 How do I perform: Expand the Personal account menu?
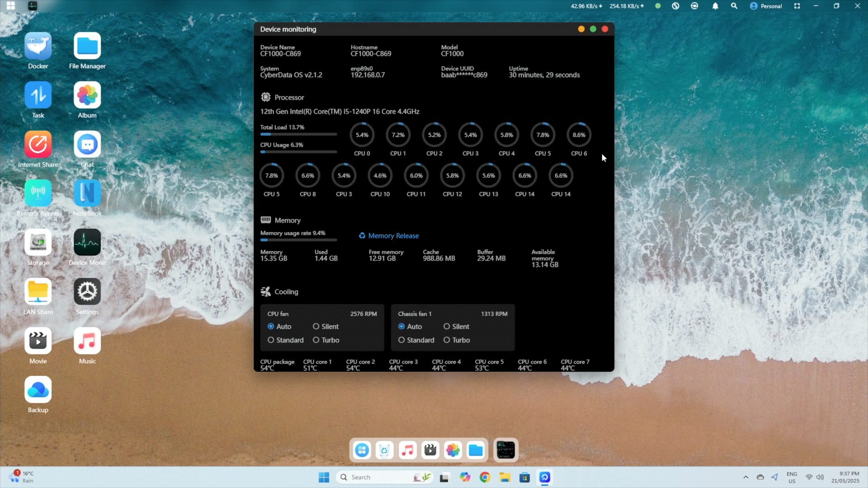(766, 6)
